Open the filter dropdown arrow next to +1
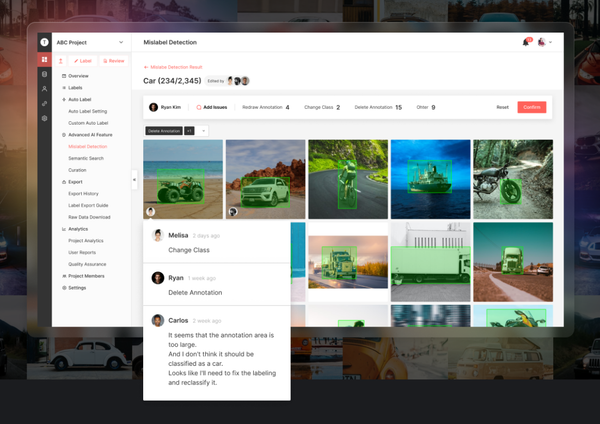600x424 pixels. click(203, 131)
